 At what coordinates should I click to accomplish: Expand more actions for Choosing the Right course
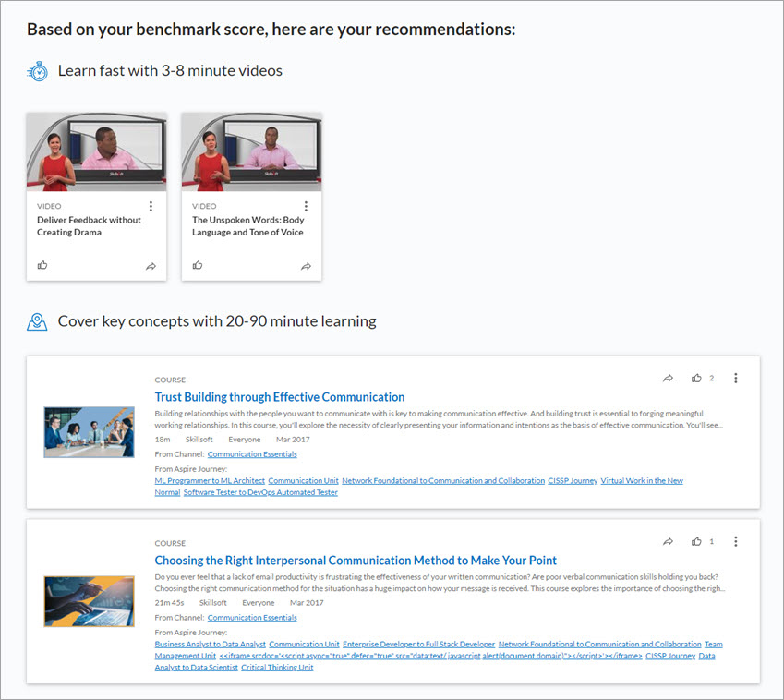(x=735, y=542)
